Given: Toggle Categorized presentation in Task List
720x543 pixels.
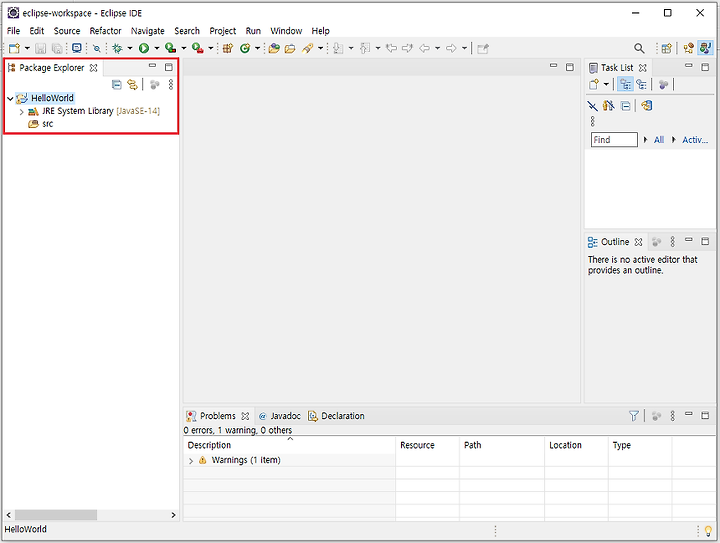Looking at the screenshot, I should 625,84.
